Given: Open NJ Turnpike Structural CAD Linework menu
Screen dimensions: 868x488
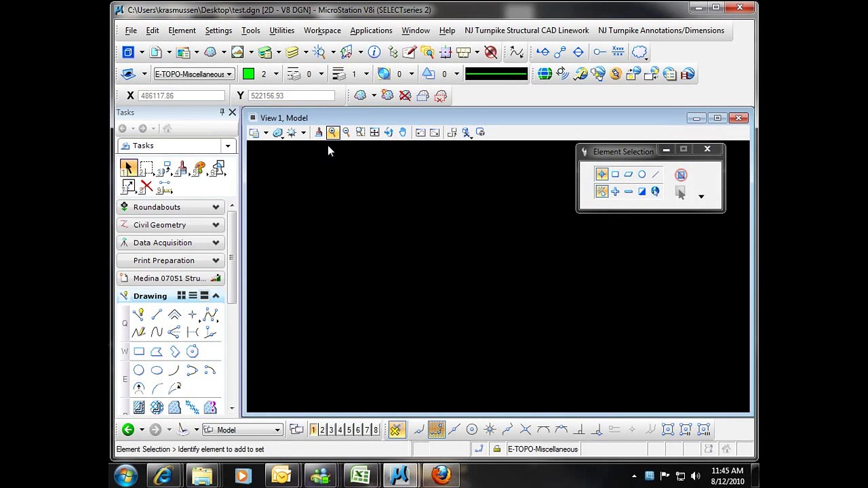Looking at the screenshot, I should pyautogui.click(x=527, y=30).
